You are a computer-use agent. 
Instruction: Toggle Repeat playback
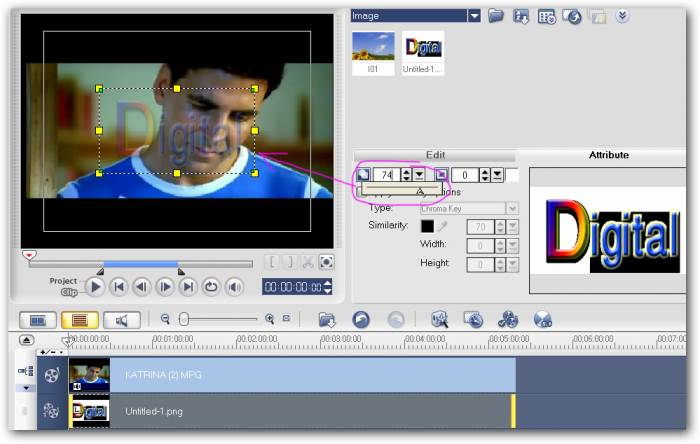coord(212,286)
